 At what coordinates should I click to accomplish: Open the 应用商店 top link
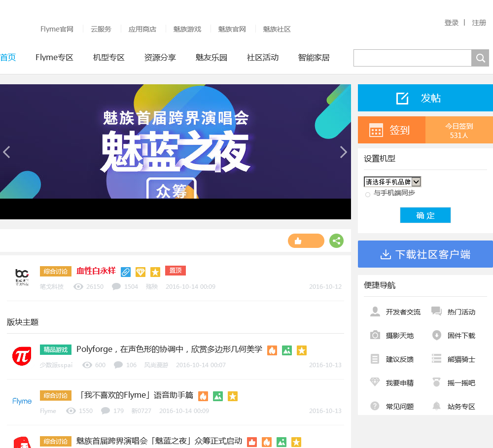point(142,29)
